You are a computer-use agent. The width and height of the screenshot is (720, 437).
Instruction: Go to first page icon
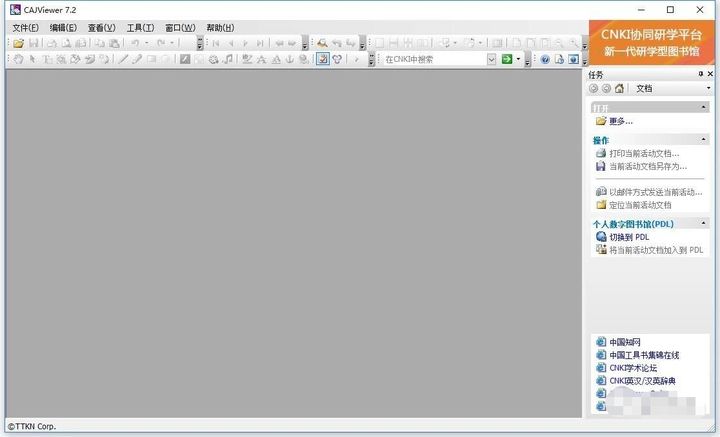216,44
